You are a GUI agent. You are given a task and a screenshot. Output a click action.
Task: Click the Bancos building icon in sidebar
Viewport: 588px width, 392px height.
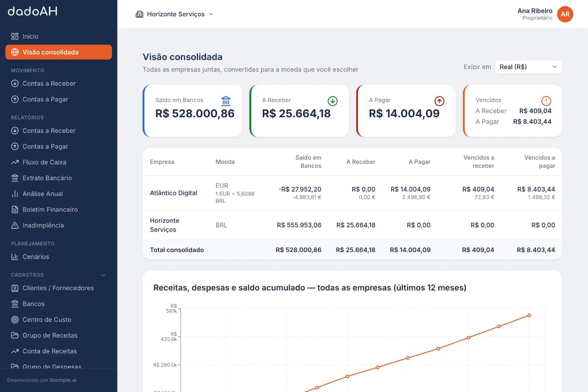tap(15, 304)
